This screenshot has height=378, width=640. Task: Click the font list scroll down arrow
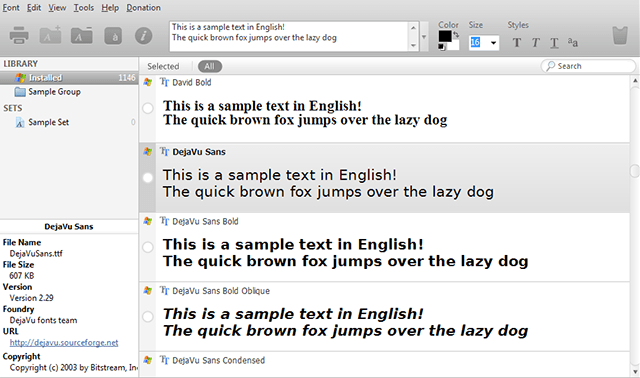coord(635,371)
